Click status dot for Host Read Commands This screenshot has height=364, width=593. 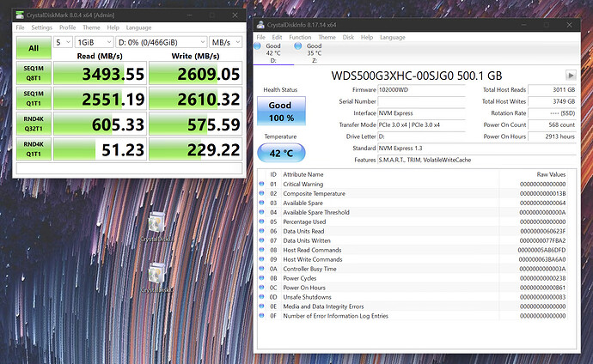[x=261, y=250]
